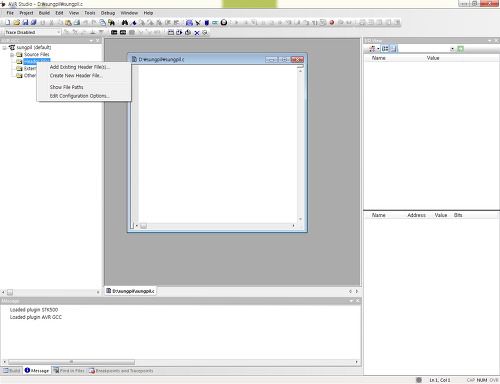Select the Other Files folder
The height and width of the screenshot is (384, 500).
coord(30,76)
